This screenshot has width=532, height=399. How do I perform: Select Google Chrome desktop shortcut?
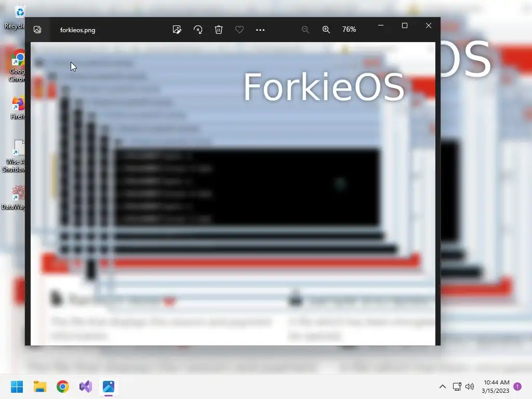click(16, 66)
